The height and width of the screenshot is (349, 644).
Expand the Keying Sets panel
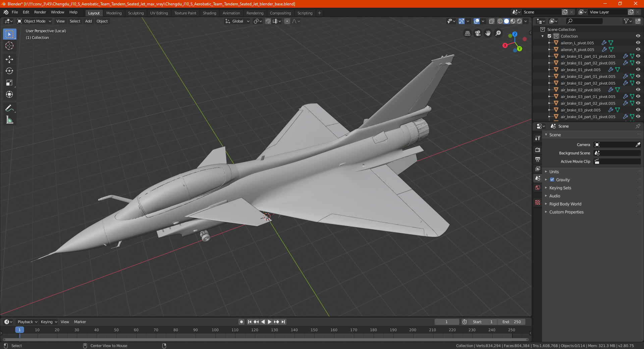(x=560, y=188)
